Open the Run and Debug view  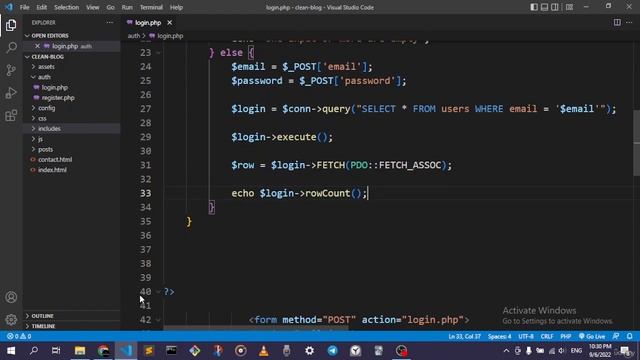11,93
